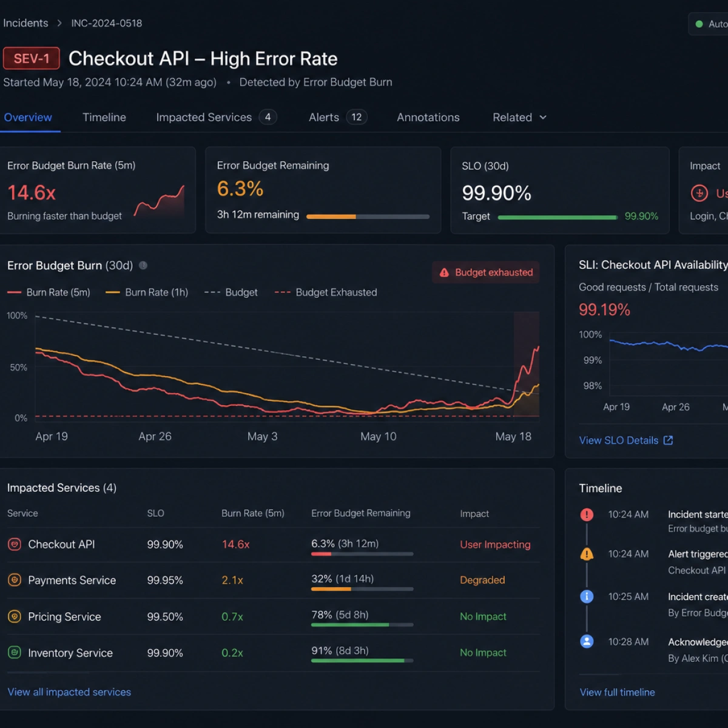728x728 pixels.
Task: Click the 6.3% Error Budget Remaining value
Action: [x=240, y=189]
